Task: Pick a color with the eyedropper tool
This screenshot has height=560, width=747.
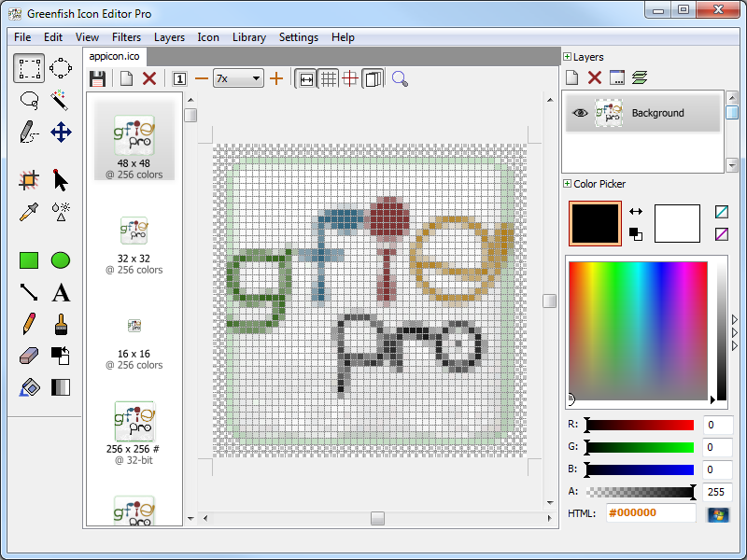Action: [x=28, y=212]
